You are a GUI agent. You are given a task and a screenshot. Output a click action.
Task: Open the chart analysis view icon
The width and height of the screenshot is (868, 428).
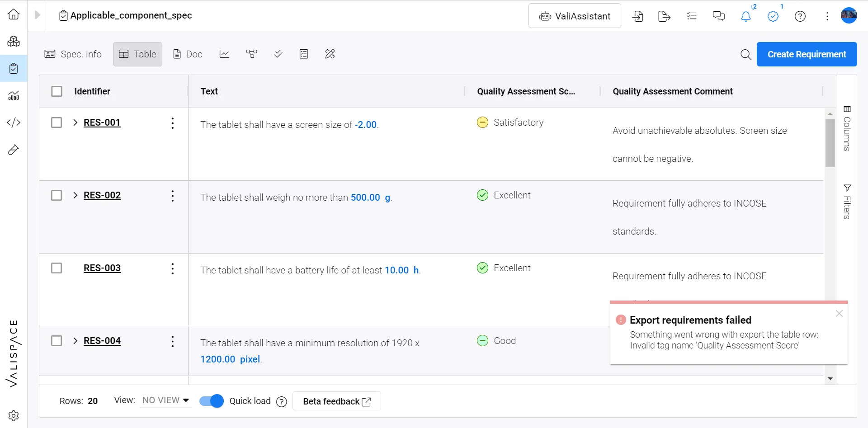[x=224, y=54]
